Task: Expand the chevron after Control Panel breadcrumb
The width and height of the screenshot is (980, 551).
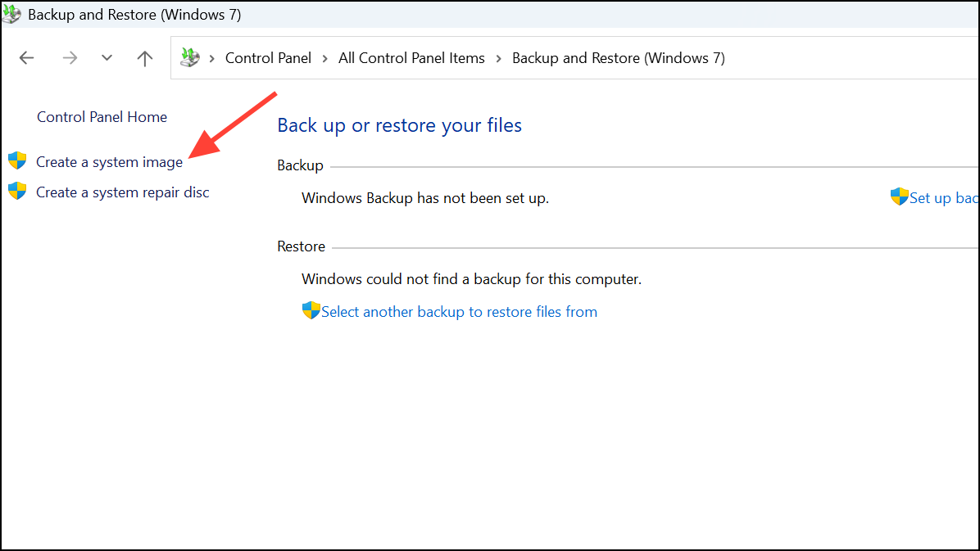Action: 325,59
